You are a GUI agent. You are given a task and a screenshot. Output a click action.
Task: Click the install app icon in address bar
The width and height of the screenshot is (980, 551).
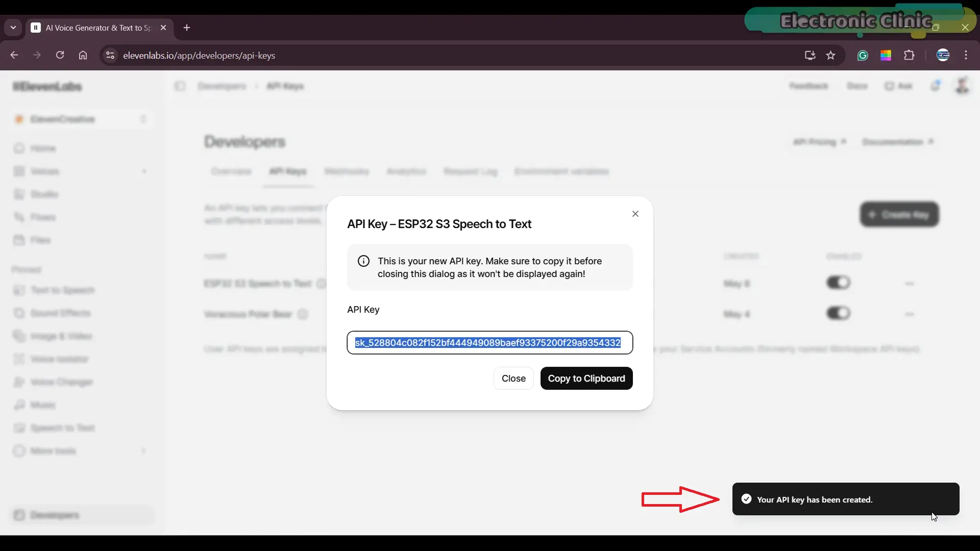810,55
